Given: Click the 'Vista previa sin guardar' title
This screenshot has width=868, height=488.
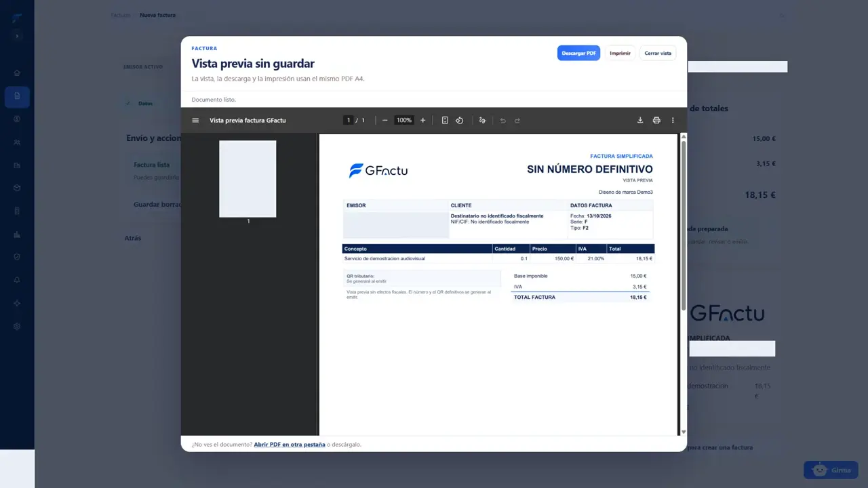Looking at the screenshot, I should (253, 64).
